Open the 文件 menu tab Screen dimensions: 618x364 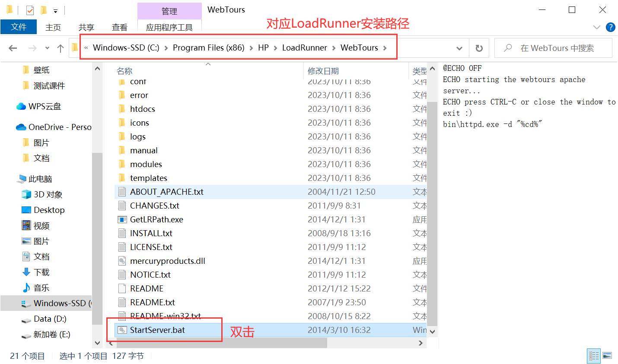click(19, 27)
